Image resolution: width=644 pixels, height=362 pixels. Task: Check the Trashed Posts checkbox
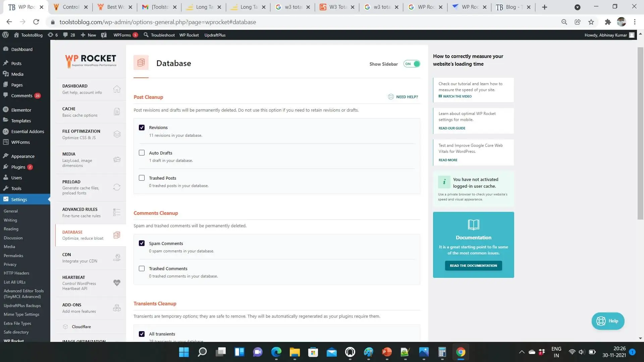142,178
